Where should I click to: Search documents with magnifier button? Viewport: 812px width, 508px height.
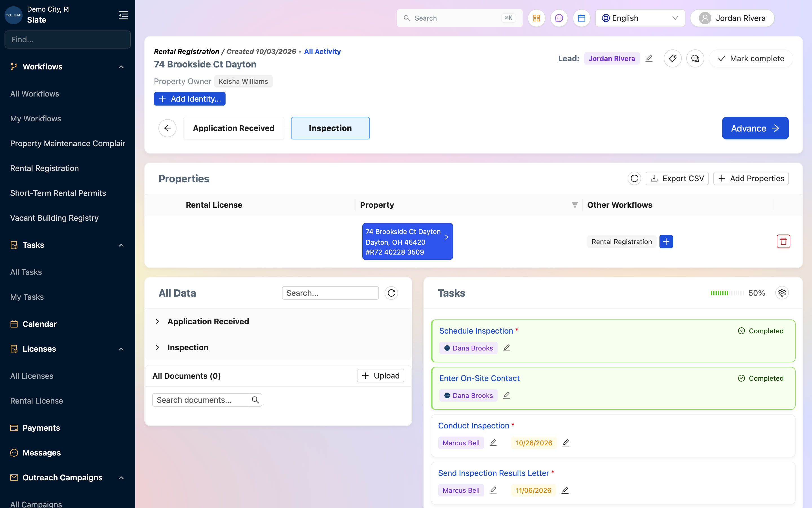pyautogui.click(x=255, y=400)
